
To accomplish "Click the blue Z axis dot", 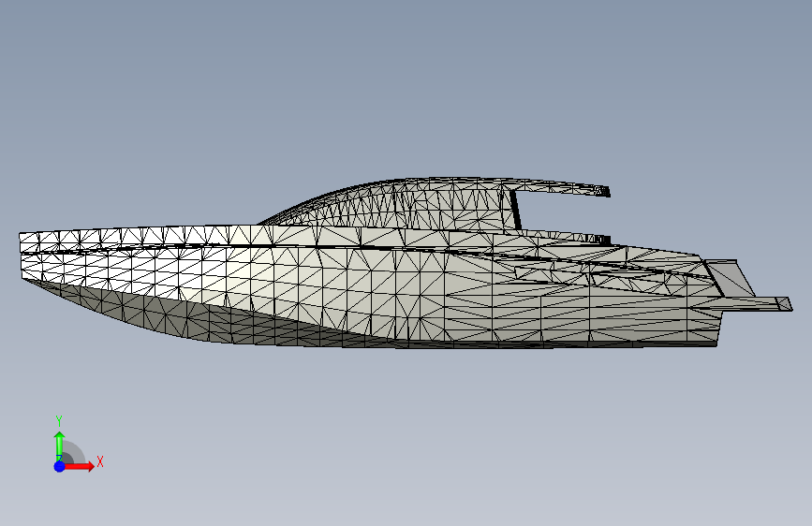I will point(60,466).
